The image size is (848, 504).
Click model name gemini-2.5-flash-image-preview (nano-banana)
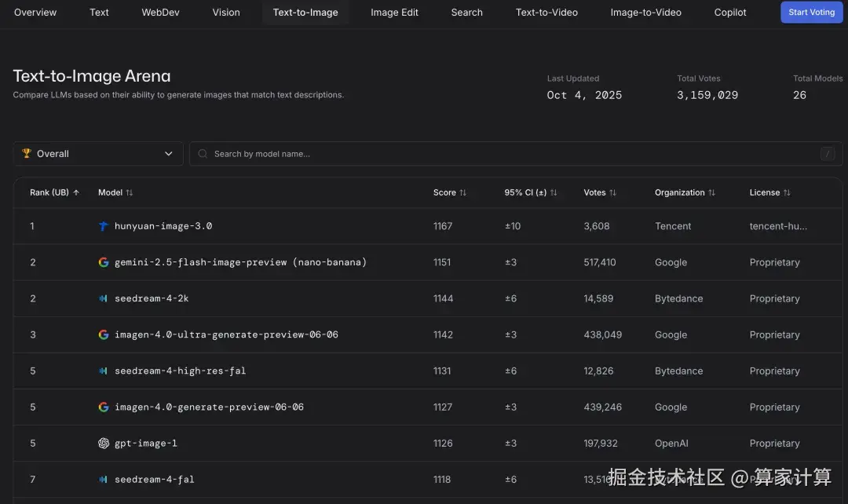241,262
